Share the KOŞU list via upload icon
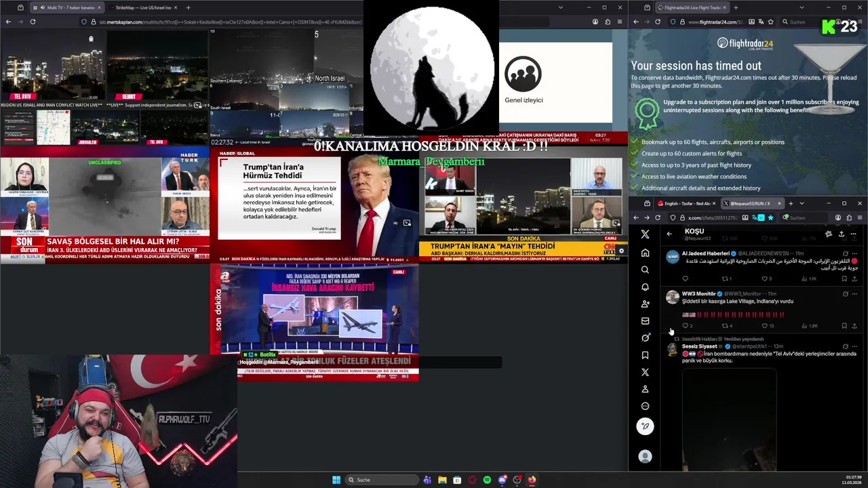 841,234
